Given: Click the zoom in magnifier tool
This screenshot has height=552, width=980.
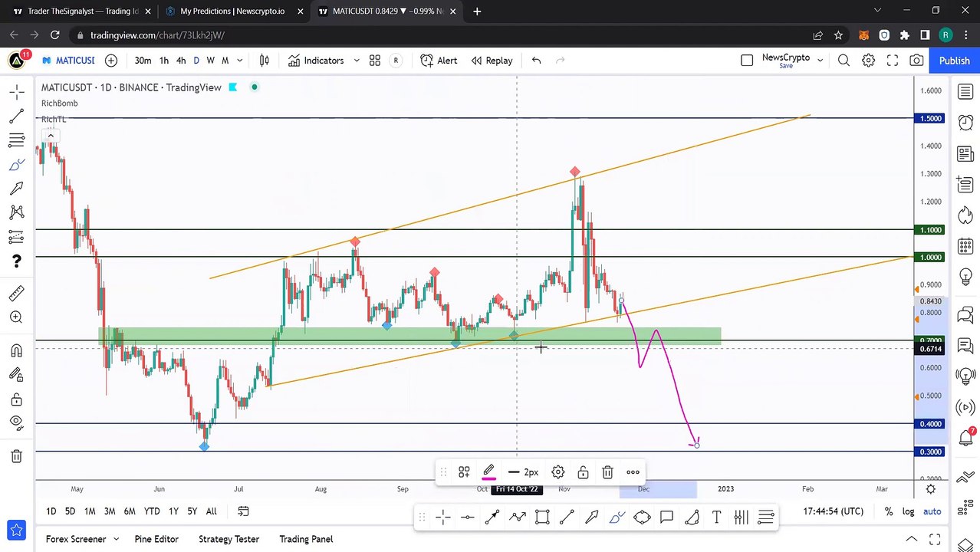Looking at the screenshot, I should point(16,317).
